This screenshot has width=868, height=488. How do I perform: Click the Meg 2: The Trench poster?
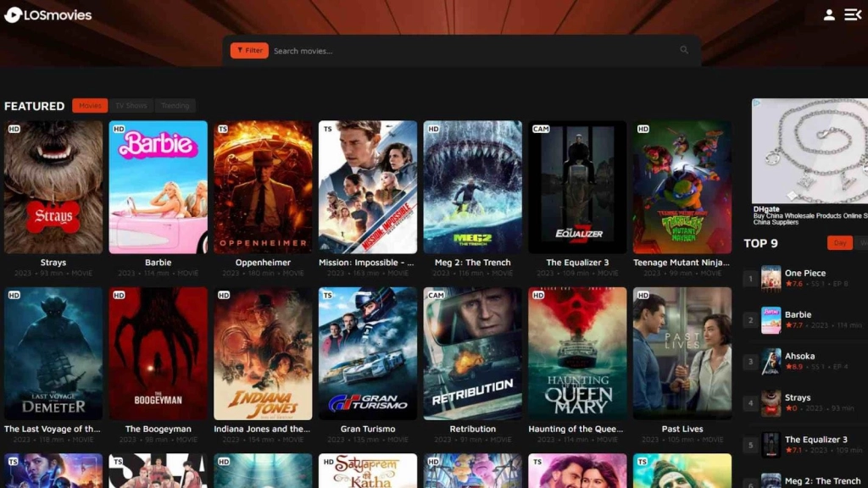click(x=472, y=186)
